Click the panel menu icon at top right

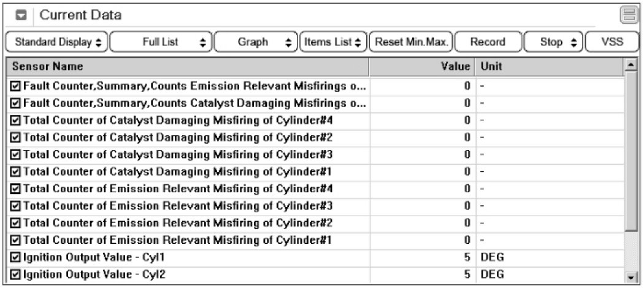[x=627, y=15]
